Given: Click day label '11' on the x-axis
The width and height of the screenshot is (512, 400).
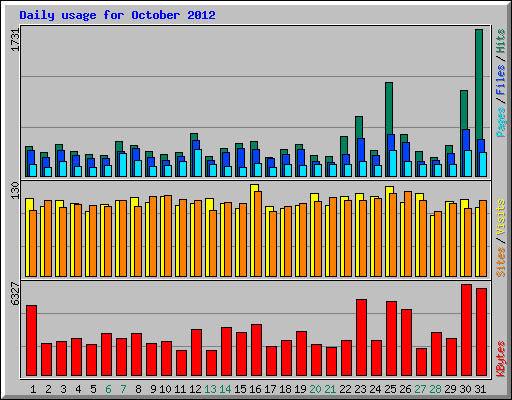Looking at the screenshot, I should (180, 389).
